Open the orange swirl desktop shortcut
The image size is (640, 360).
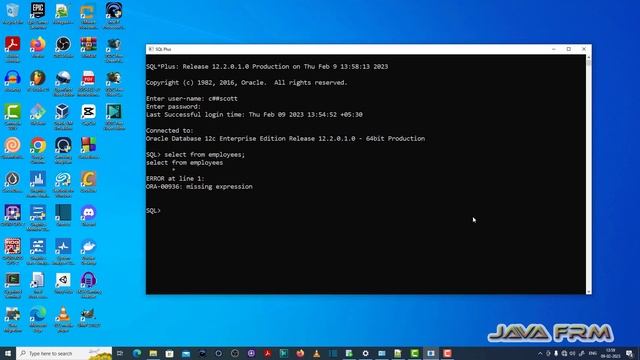13,148
